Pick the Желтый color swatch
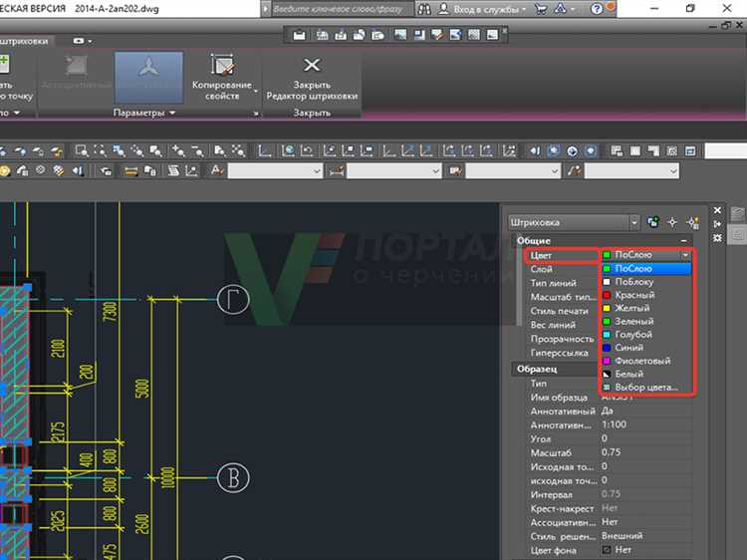Screen dimensions: 747x560 607,308
